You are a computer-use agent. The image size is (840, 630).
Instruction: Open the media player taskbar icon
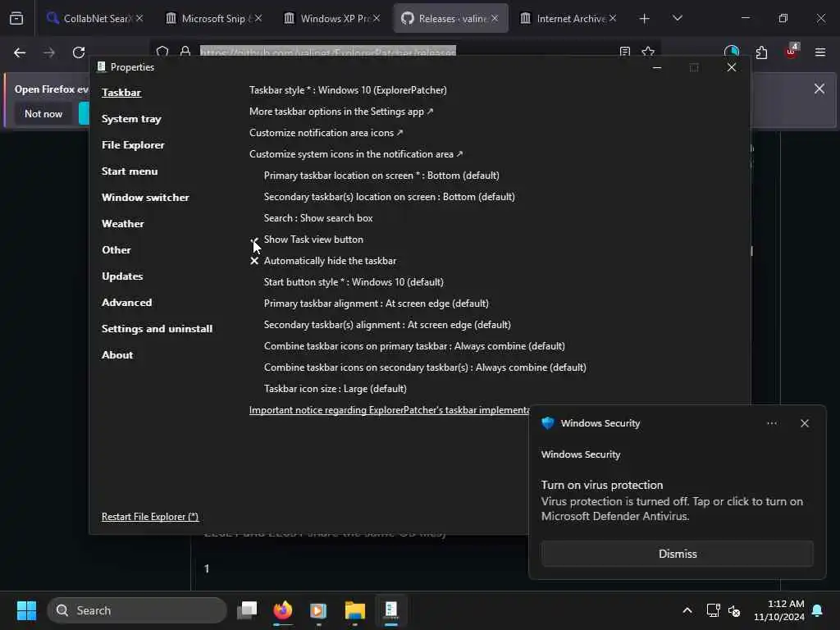click(x=318, y=610)
